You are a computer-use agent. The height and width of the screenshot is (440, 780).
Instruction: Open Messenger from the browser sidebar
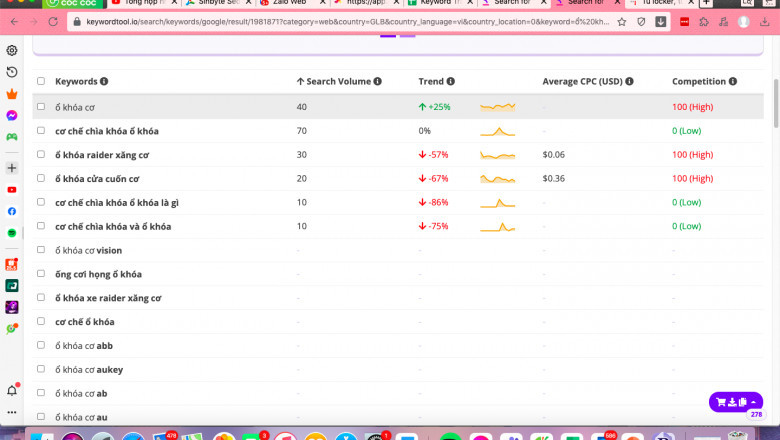tap(12, 115)
